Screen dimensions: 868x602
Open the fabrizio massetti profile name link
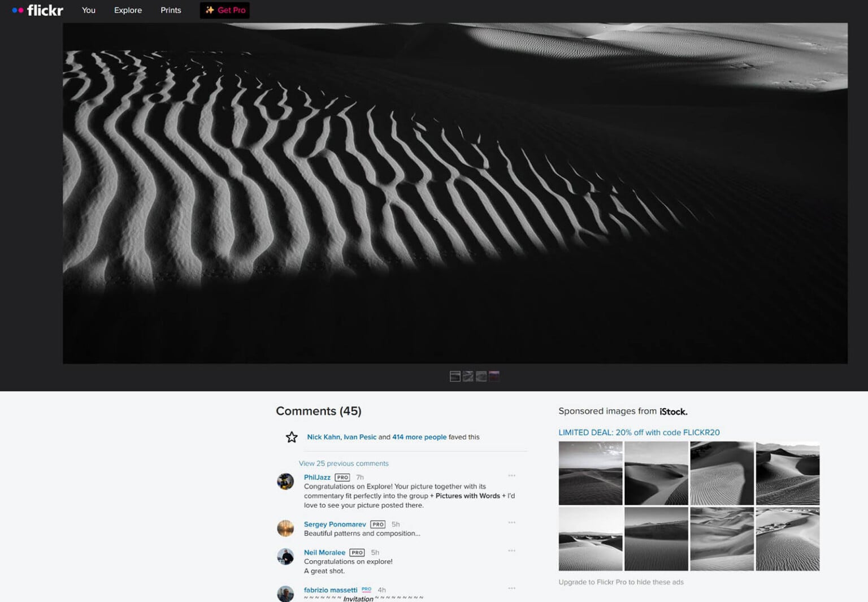tap(331, 590)
